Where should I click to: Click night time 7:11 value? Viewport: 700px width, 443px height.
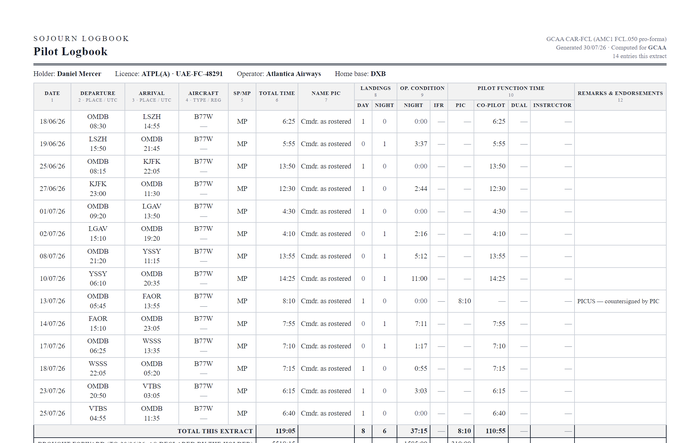coord(421,323)
